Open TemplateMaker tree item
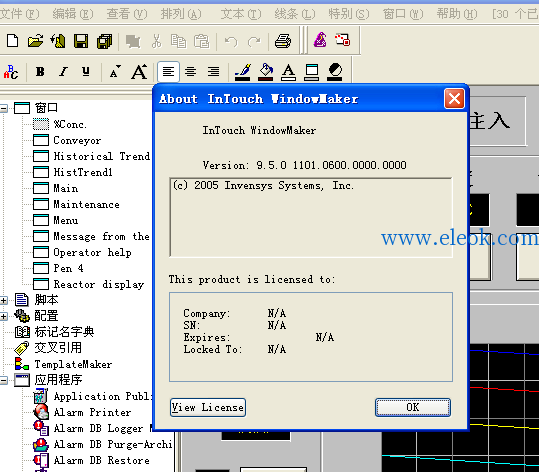Image resolution: width=539 pixels, height=472 pixels. coord(63,364)
